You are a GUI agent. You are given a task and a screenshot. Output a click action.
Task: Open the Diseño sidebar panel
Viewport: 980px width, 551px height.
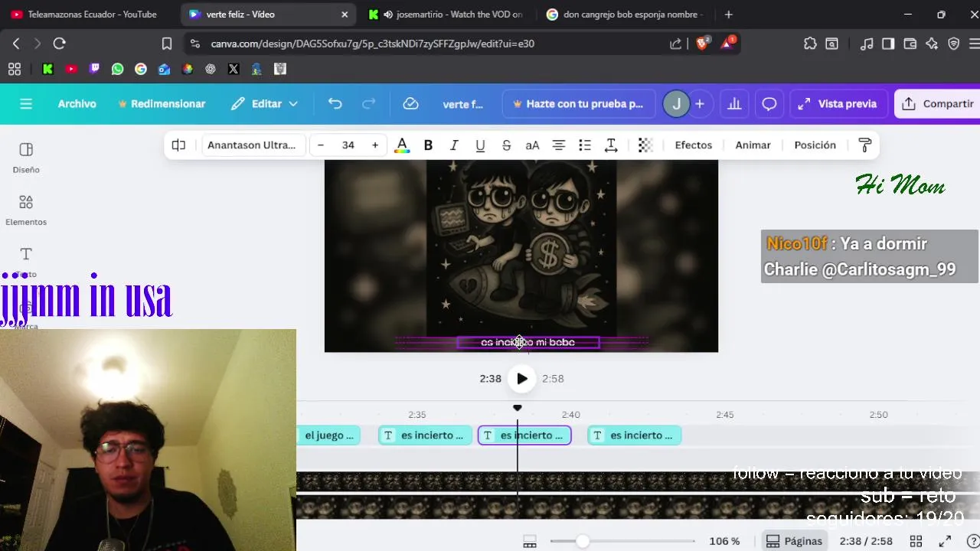[26, 158]
